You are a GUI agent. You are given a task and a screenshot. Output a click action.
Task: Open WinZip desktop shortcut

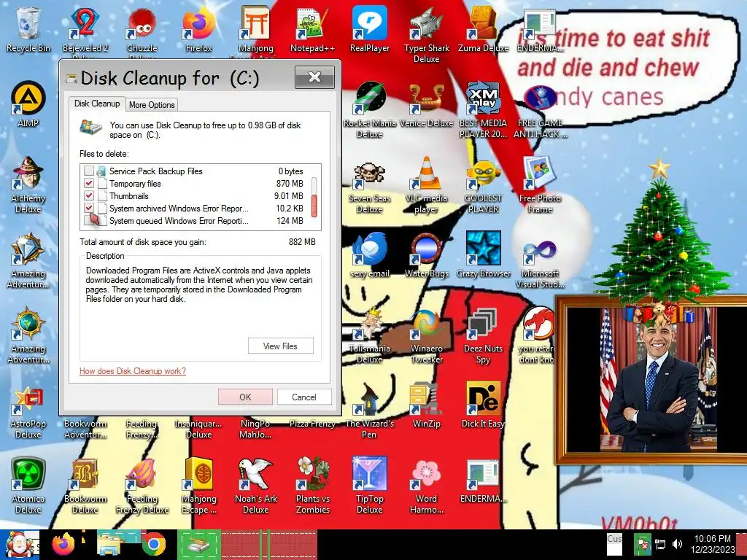(426, 405)
